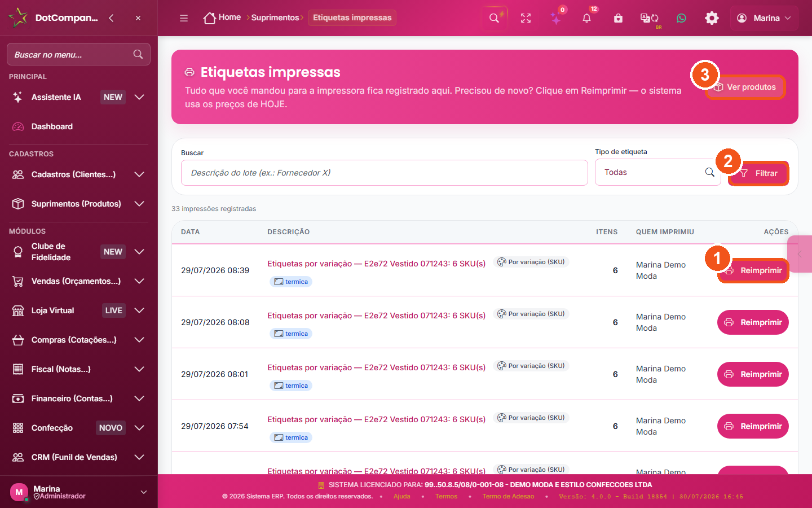Expand the Clube de Fidelidade chevron

click(x=139, y=252)
